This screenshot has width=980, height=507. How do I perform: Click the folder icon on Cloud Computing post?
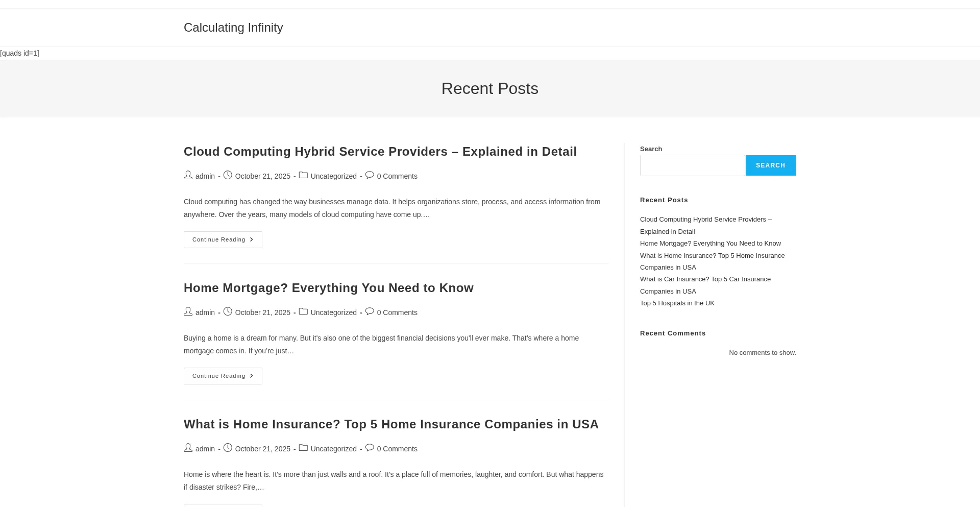point(303,175)
